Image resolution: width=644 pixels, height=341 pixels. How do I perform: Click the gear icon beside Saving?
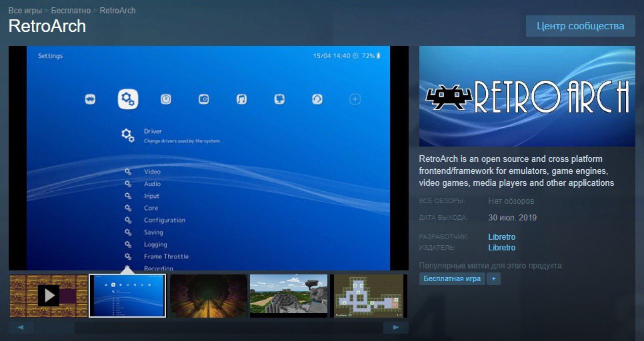tap(128, 232)
